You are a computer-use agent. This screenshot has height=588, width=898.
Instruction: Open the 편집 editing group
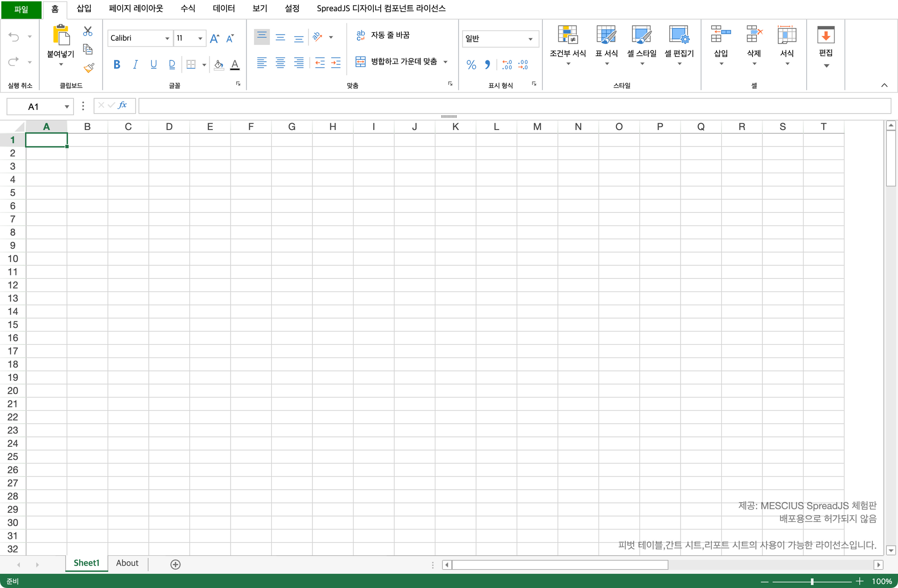tap(826, 46)
